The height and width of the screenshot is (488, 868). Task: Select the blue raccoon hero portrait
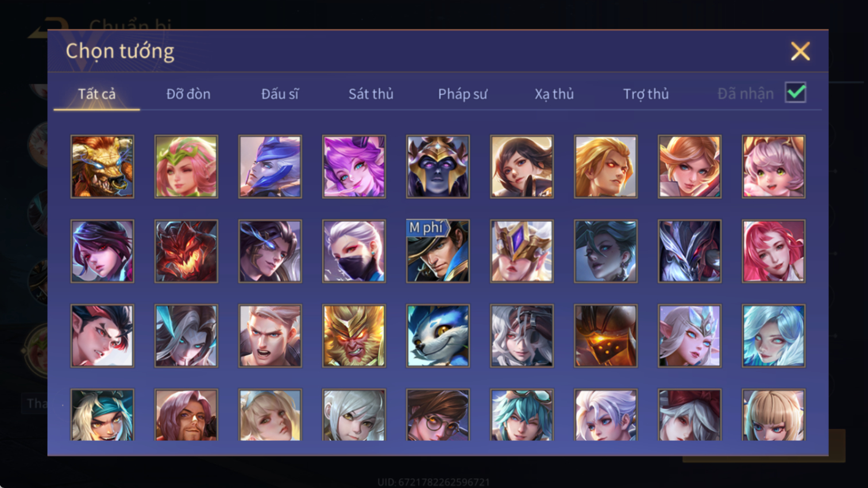point(438,336)
